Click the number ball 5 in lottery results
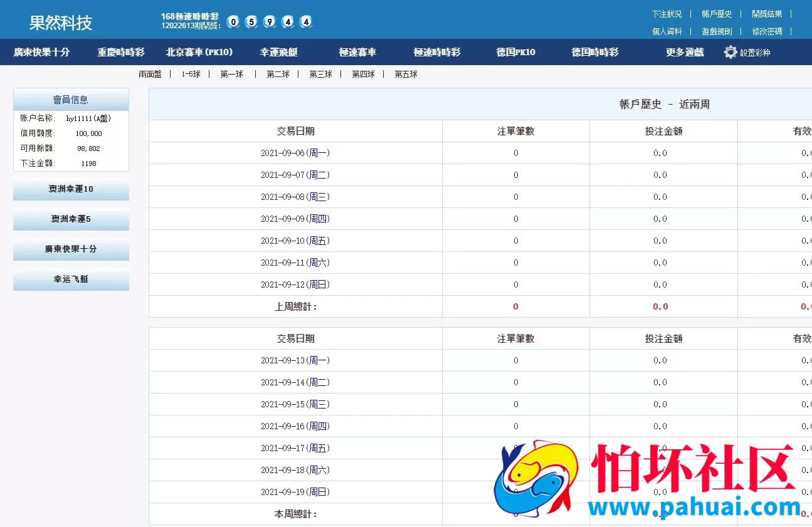This screenshot has height=527, width=812. point(251,21)
